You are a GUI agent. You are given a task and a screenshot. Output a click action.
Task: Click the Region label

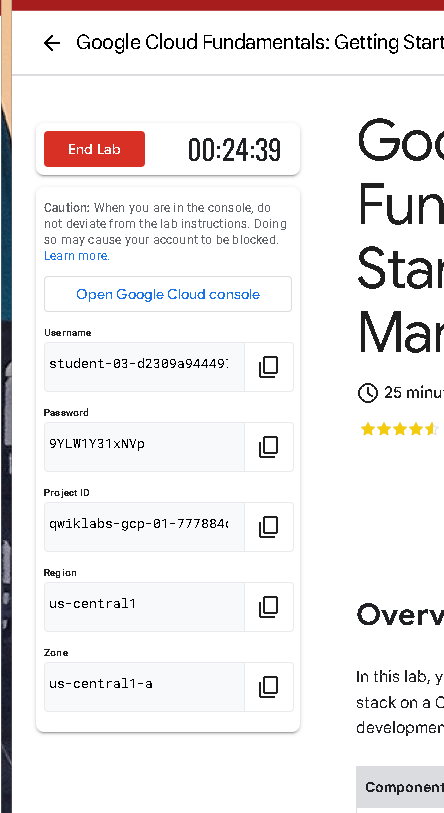click(x=60, y=573)
